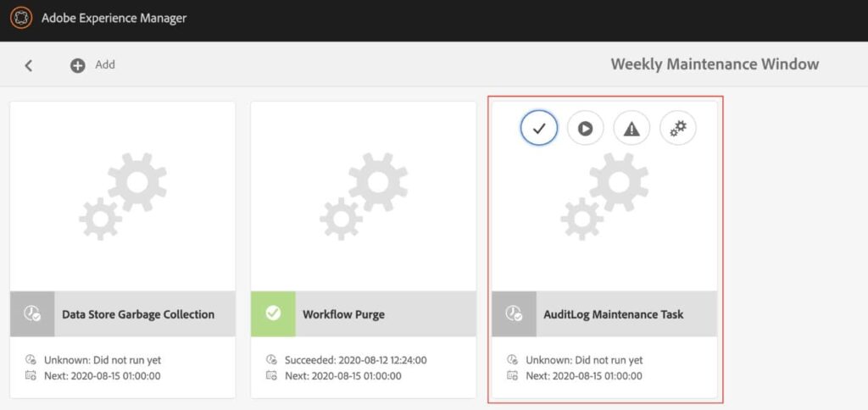Go back using the left chevron arrow
This screenshot has height=410, width=868.
tap(28, 66)
